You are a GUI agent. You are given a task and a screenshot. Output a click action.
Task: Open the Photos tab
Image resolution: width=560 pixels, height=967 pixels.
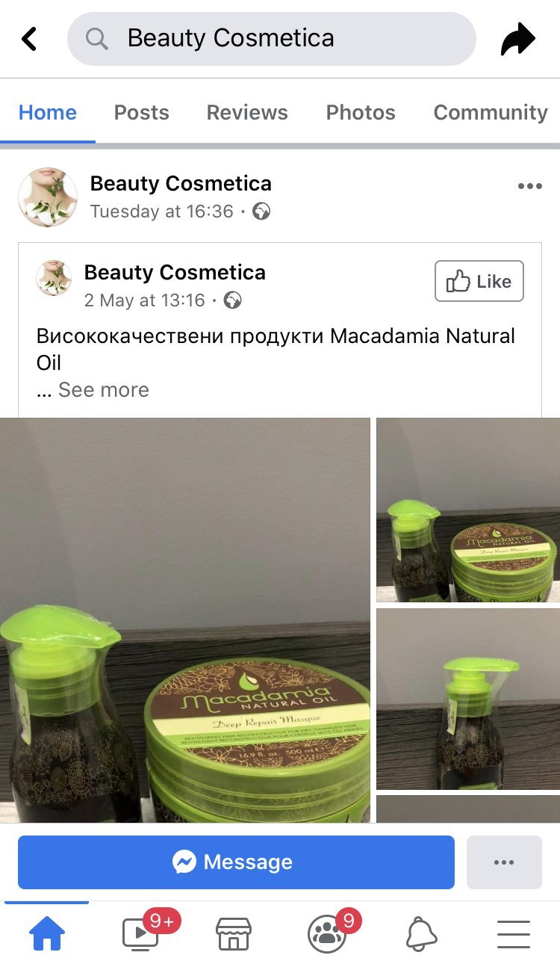tap(361, 112)
